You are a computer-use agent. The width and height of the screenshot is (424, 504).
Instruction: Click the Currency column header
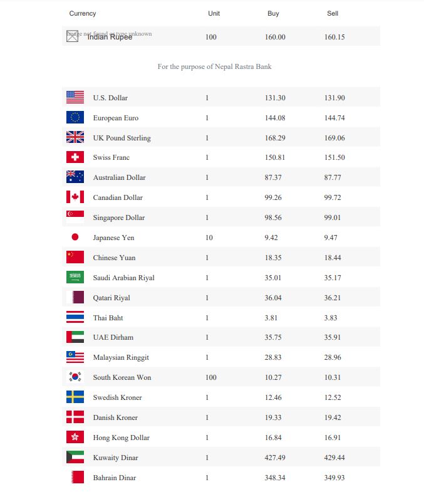pos(83,13)
